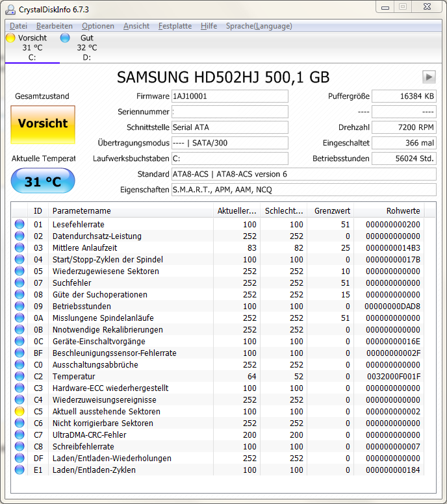Click the yellow Vorsicht health status button

[43, 124]
